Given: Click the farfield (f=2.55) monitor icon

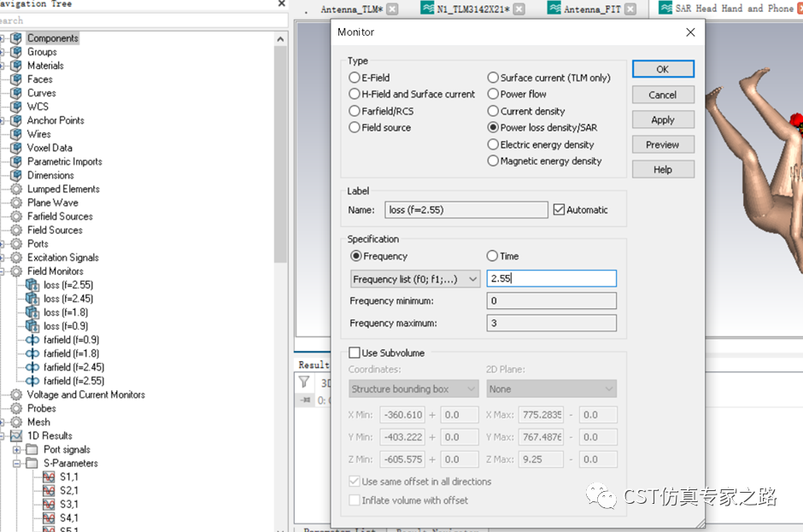Looking at the screenshot, I should click(32, 381).
